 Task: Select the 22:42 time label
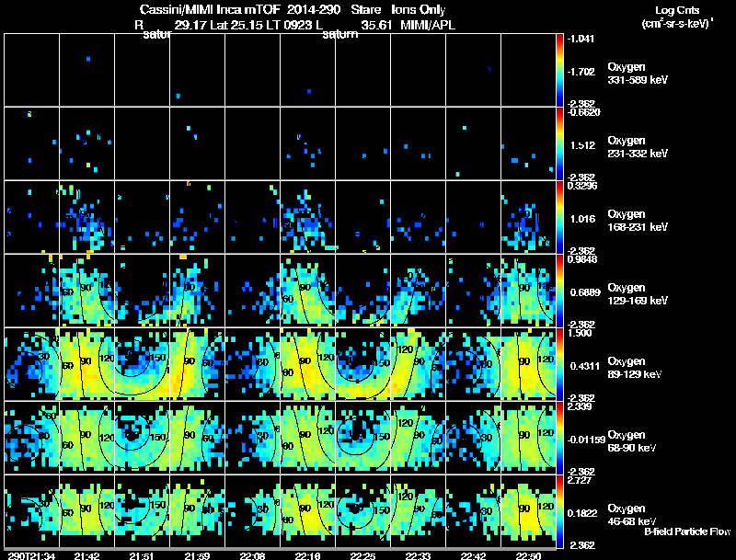[473, 555]
